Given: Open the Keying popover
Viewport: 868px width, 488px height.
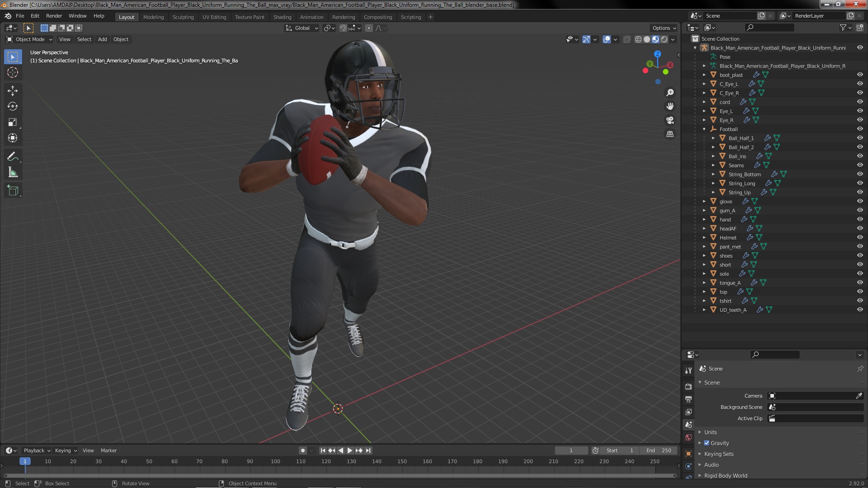Looking at the screenshot, I should click(66, 450).
